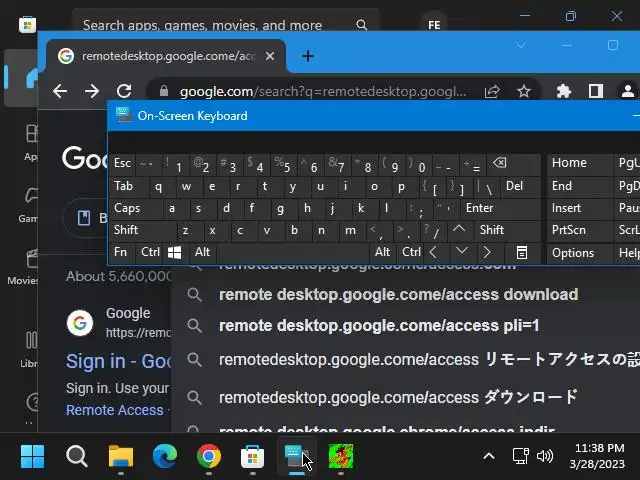
Task: Tap Windows logo key on keyboard
Action: coord(175,253)
